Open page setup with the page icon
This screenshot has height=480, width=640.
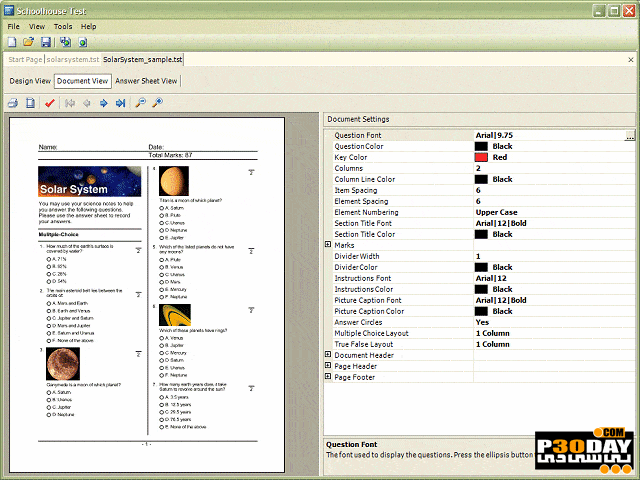pos(30,103)
